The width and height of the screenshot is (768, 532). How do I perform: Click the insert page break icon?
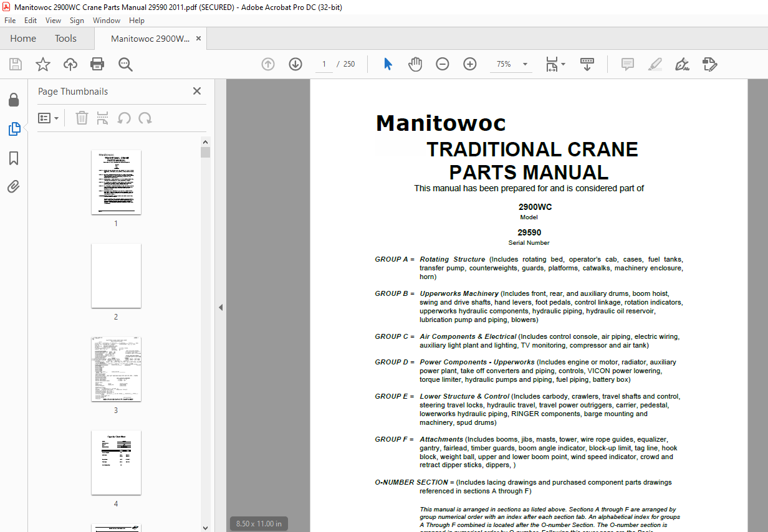[x=103, y=118]
